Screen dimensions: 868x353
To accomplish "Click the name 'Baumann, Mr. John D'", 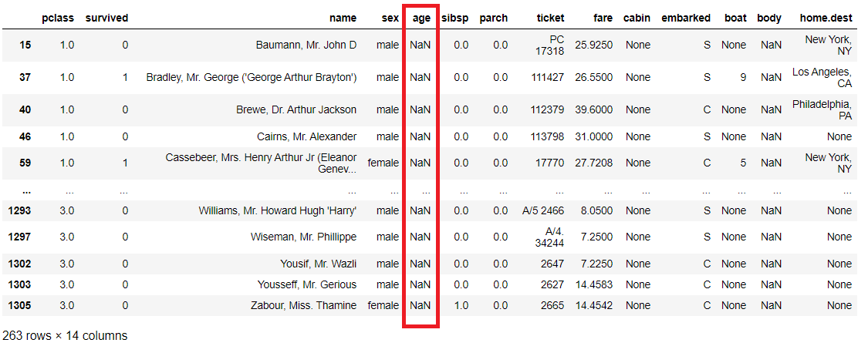I will [306, 45].
